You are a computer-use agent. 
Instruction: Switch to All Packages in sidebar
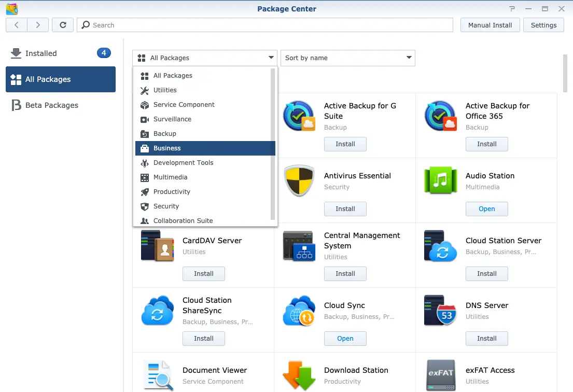[61, 79]
